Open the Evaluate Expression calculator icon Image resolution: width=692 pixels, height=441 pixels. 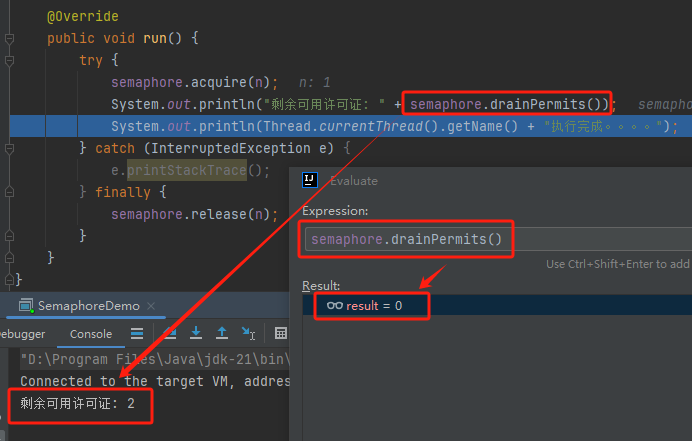tap(281, 333)
